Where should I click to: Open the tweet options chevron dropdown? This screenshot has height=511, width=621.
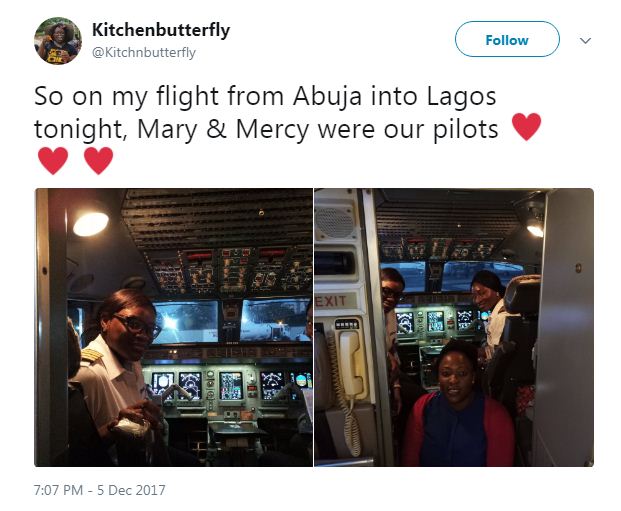coord(585,40)
